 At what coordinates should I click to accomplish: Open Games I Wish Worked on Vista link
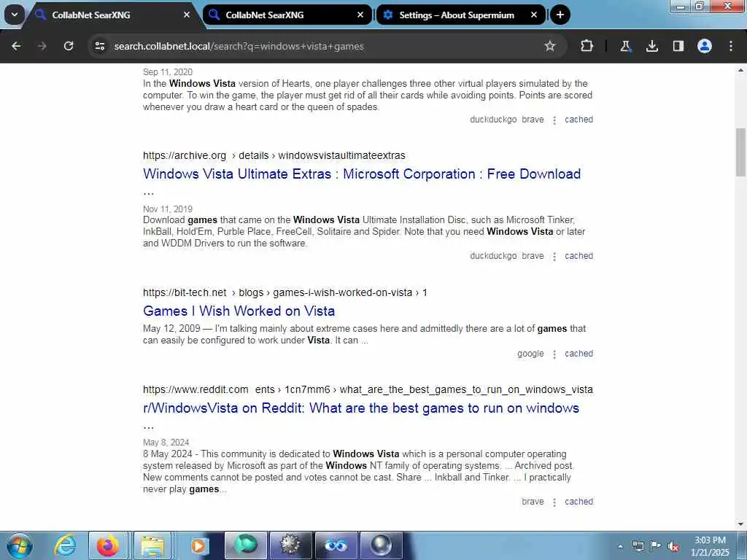coord(239,311)
